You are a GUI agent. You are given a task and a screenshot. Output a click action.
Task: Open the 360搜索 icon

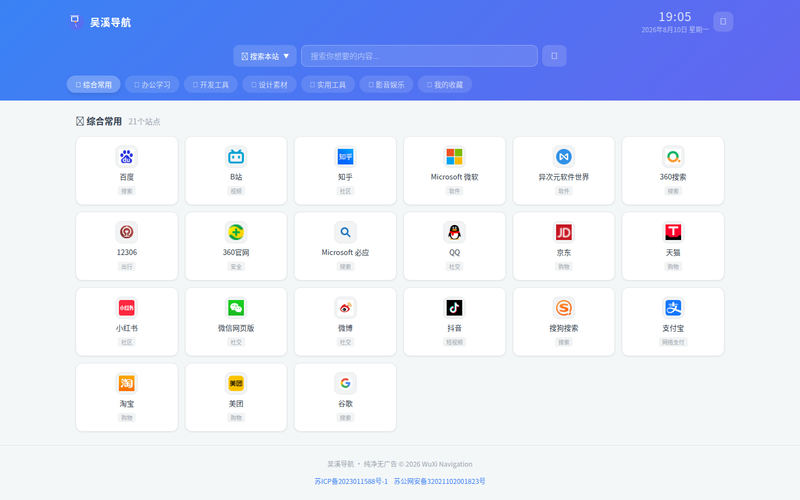pos(673,157)
